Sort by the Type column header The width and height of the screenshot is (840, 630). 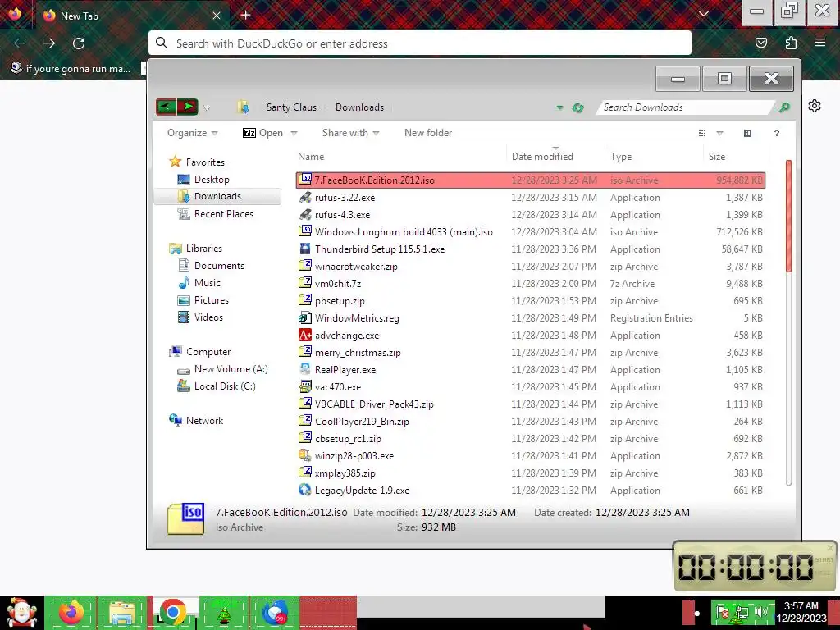click(621, 157)
